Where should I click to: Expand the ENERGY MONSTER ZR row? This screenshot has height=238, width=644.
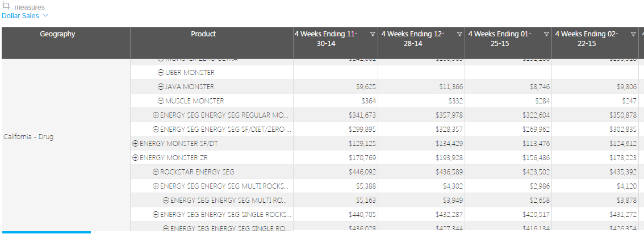135,158
